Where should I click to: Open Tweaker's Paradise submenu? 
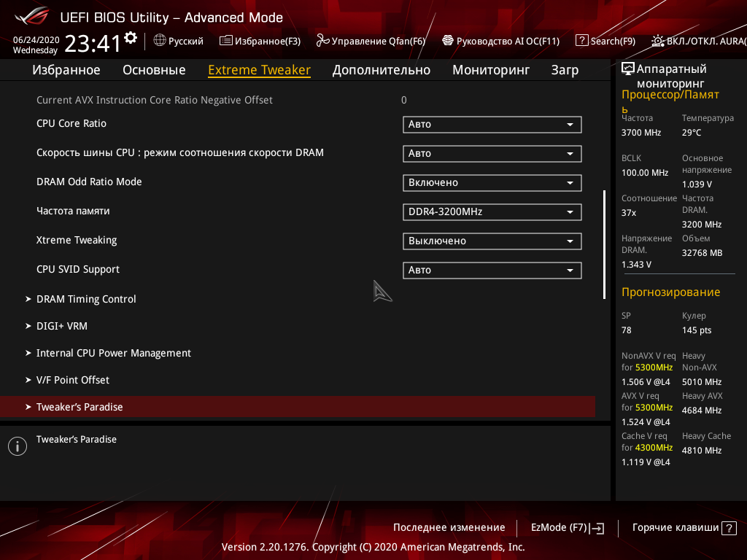(x=298, y=407)
